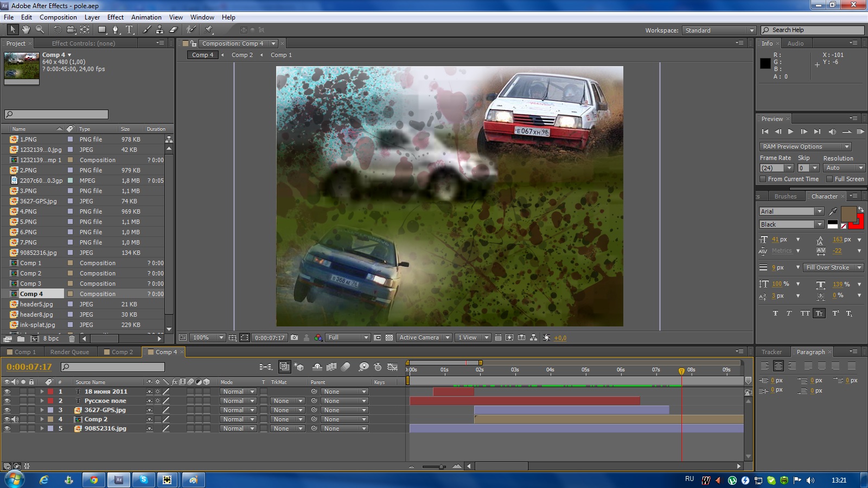Click the brown fill color swatch
Screen dimensions: 868x488
[848, 214]
